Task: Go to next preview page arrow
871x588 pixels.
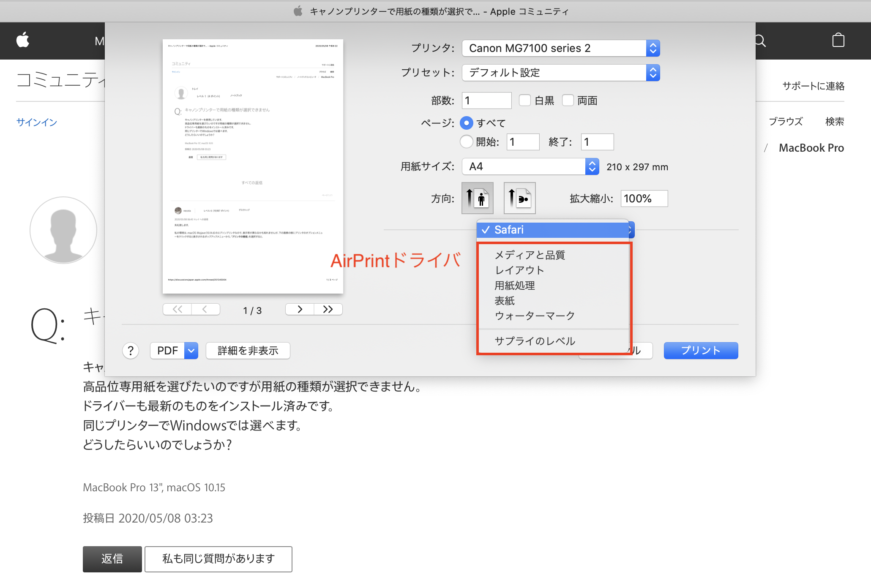Action: 300,309
